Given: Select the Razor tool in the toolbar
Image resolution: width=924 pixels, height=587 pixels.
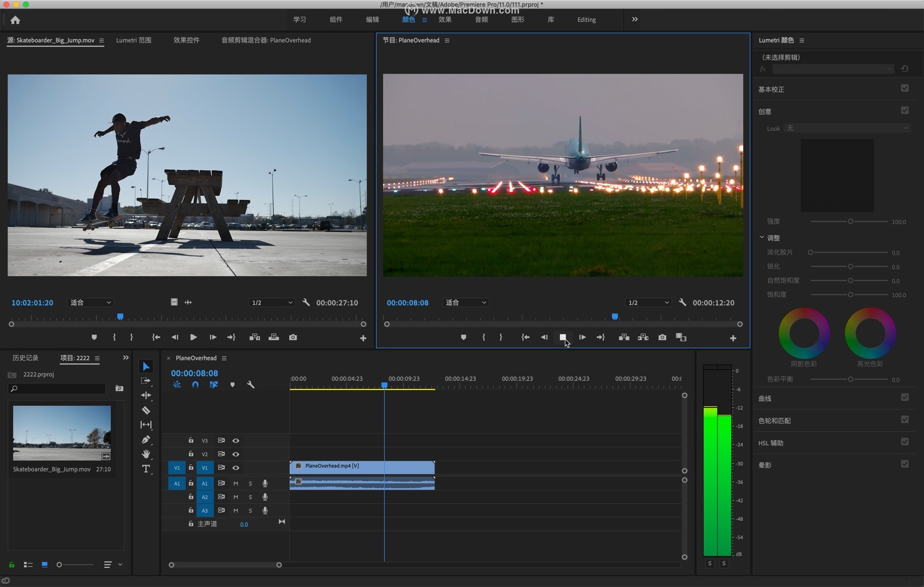Looking at the screenshot, I should (x=146, y=410).
